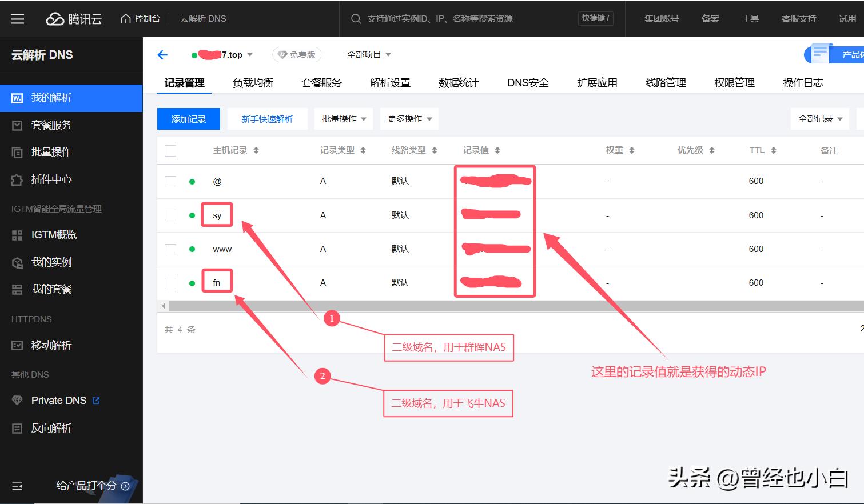Go to Private DNS page
The height and width of the screenshot is (504, 864).
(x=60, y=400)
